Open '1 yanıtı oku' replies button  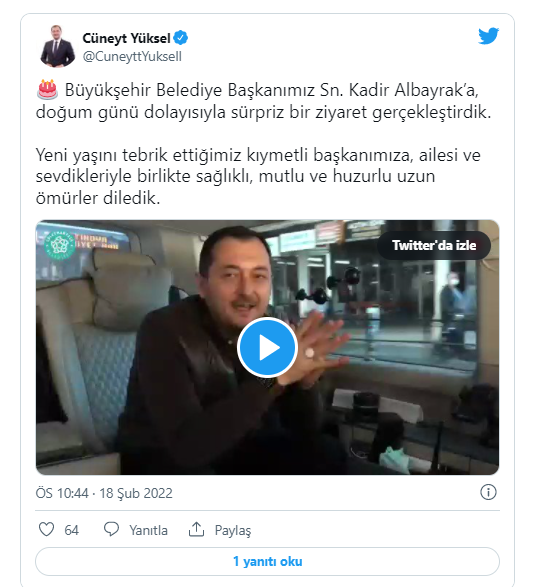coord(267,562)
